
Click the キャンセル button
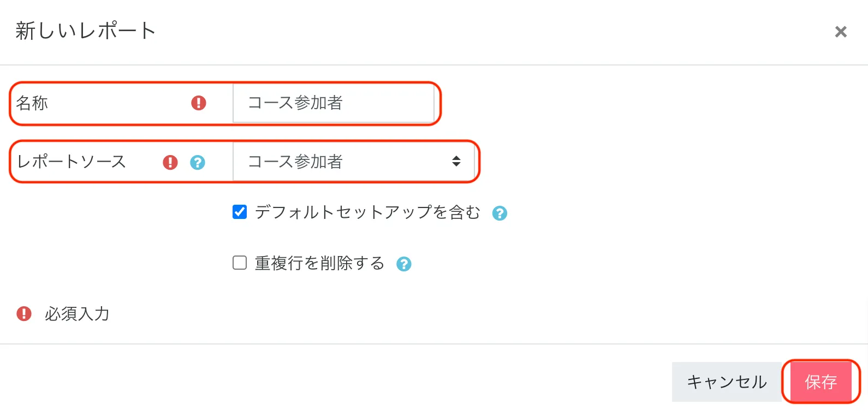tap(727, 382)
